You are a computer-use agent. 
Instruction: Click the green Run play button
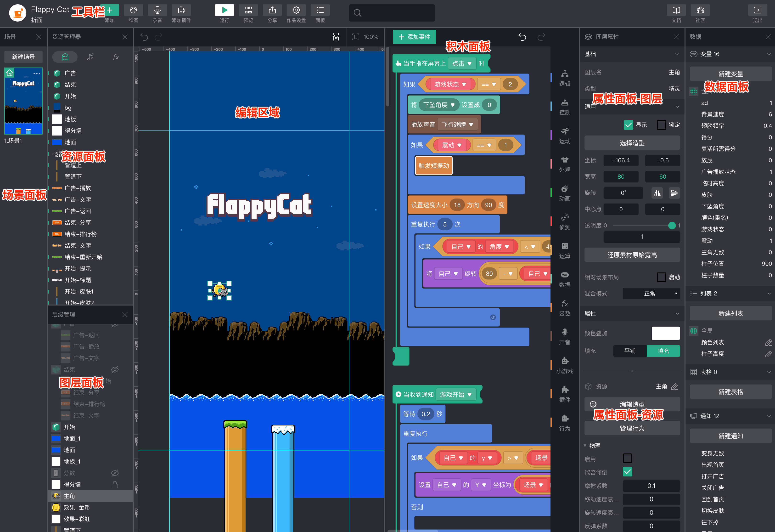(224, 10)
